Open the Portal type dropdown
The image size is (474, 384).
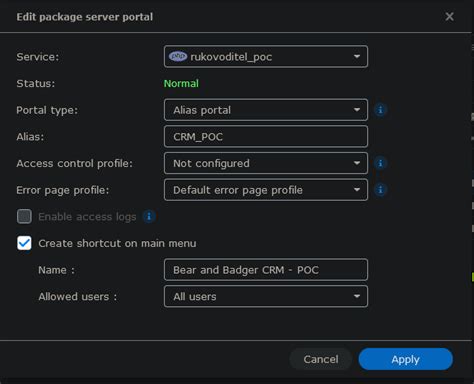click(266, 110)
